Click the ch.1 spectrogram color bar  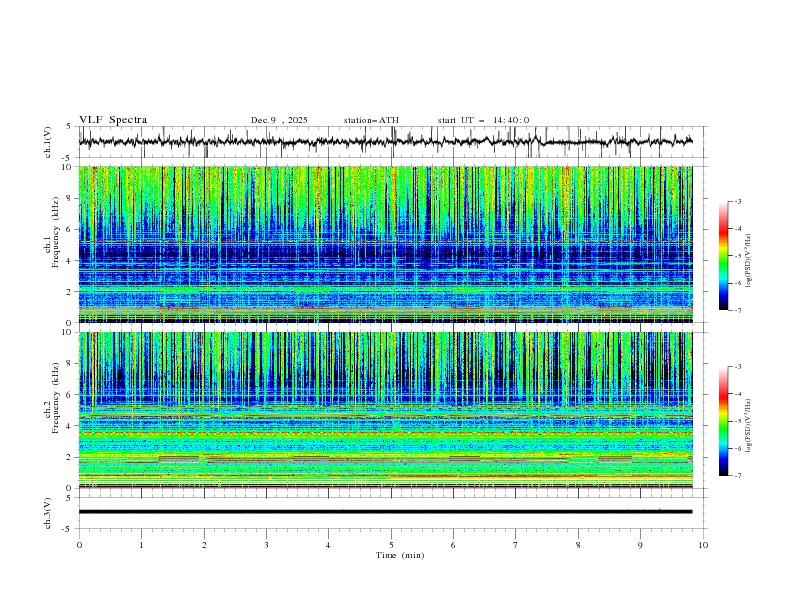[723, 256]
